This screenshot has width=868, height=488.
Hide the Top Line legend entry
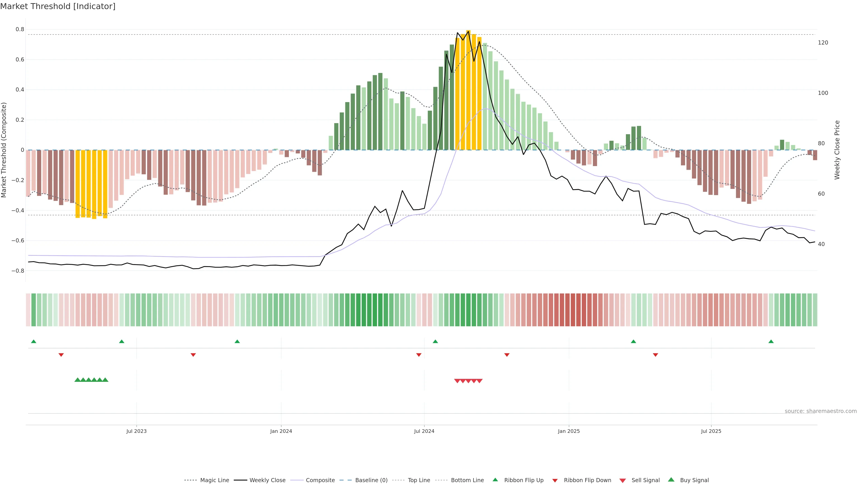coord(419,480)
